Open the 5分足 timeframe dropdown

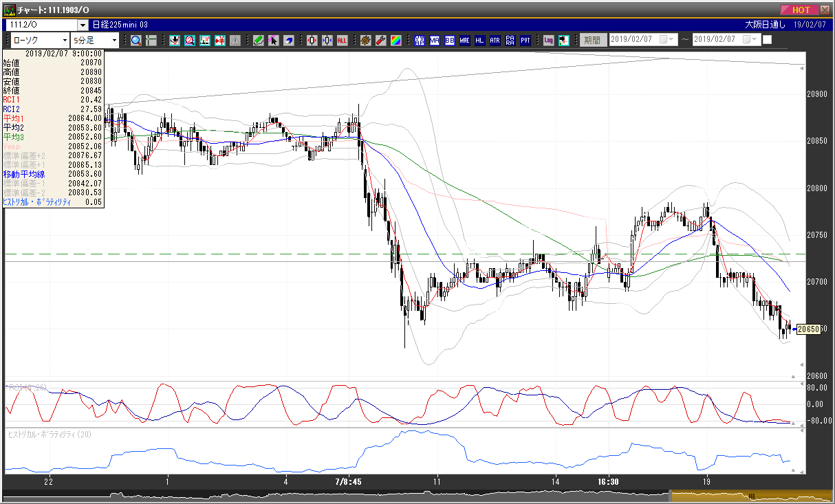click(x=96, y=40)
